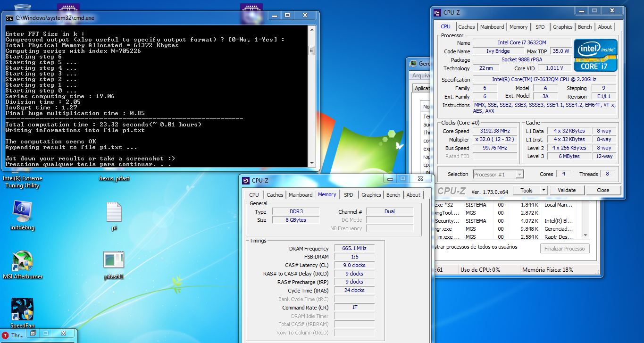Open Caches tab in Memory CPU-Z window
Image resolution: width=644 pixels, height=343 pixels.
pyautogui.click(x=275, y=195)
